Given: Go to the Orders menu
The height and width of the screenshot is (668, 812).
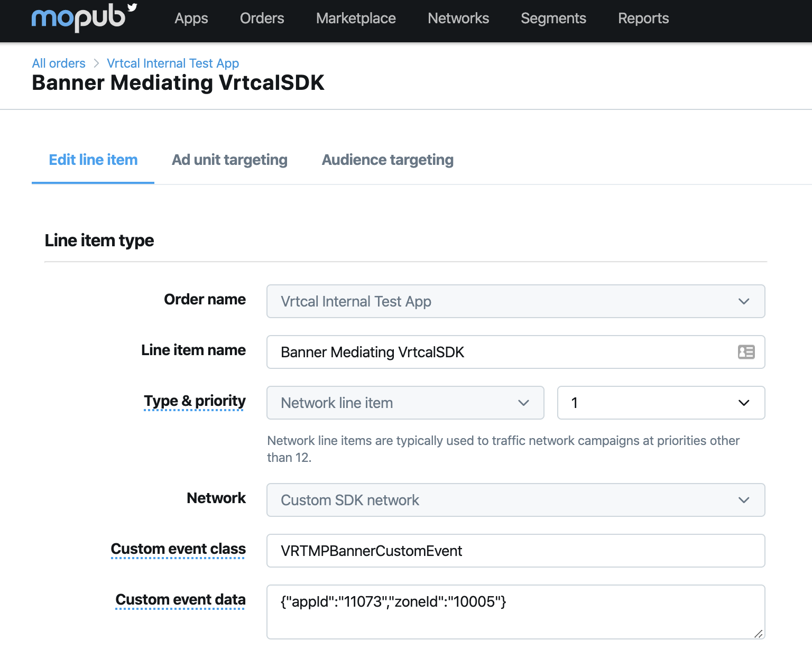Looking at the screenshot, I should point(262,18).
